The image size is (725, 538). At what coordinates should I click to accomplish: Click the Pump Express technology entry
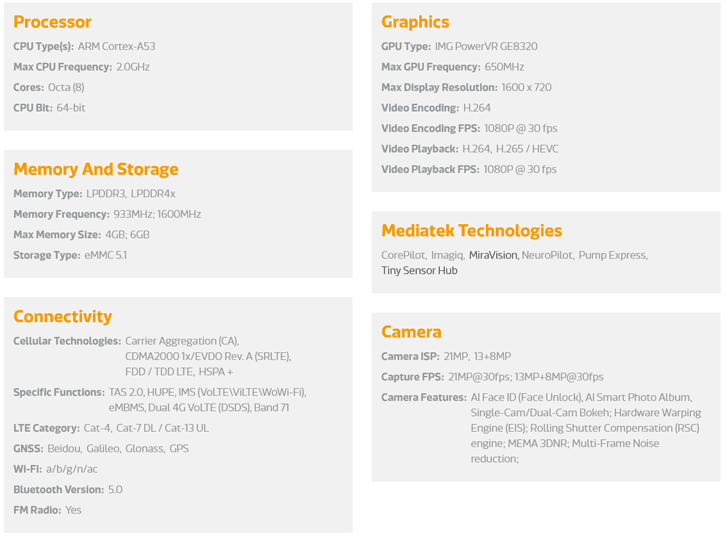612,255
